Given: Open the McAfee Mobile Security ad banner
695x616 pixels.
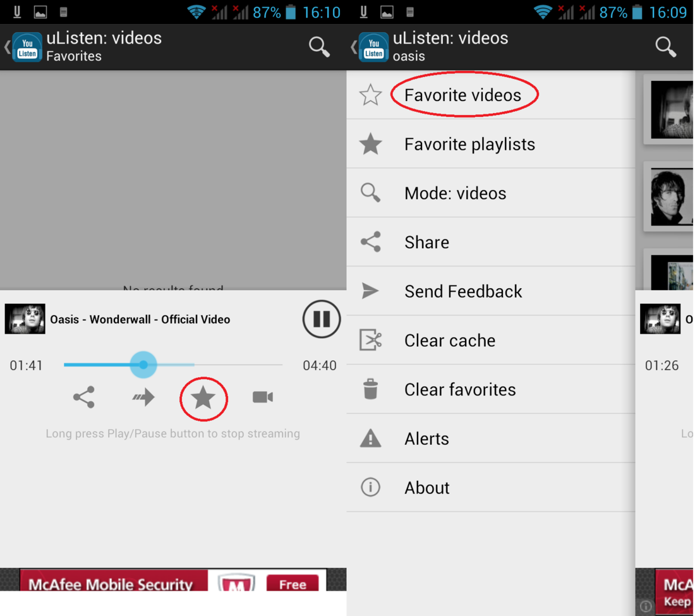Looking at the screenshot, I should pyautogui.click(x=173, y=580).
